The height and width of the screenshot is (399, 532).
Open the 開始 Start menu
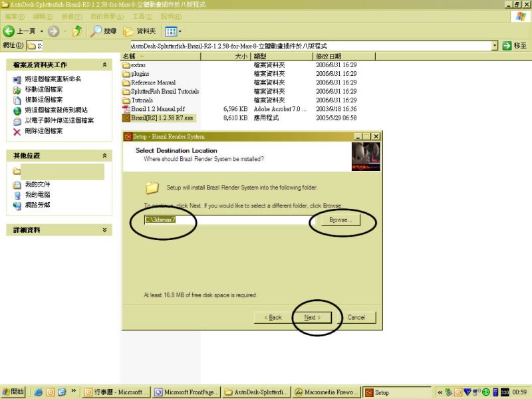pyautogui.click(x=13, y=392)
